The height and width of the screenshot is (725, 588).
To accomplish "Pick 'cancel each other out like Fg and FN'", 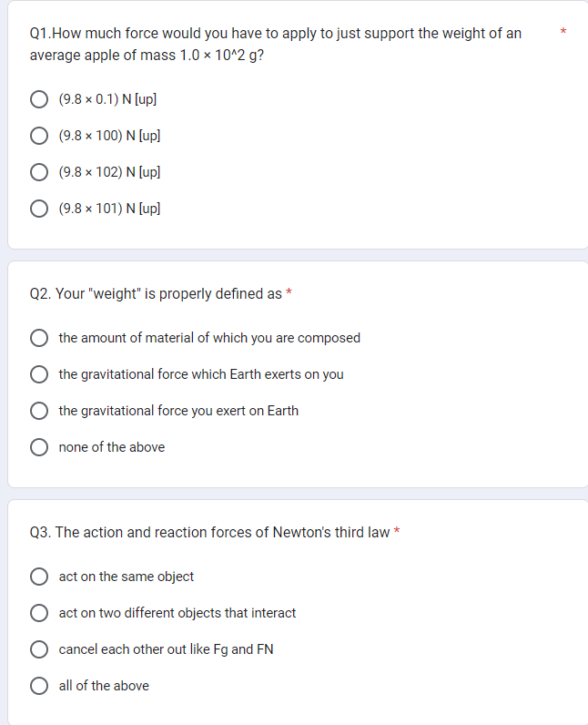I will (39, 649).
